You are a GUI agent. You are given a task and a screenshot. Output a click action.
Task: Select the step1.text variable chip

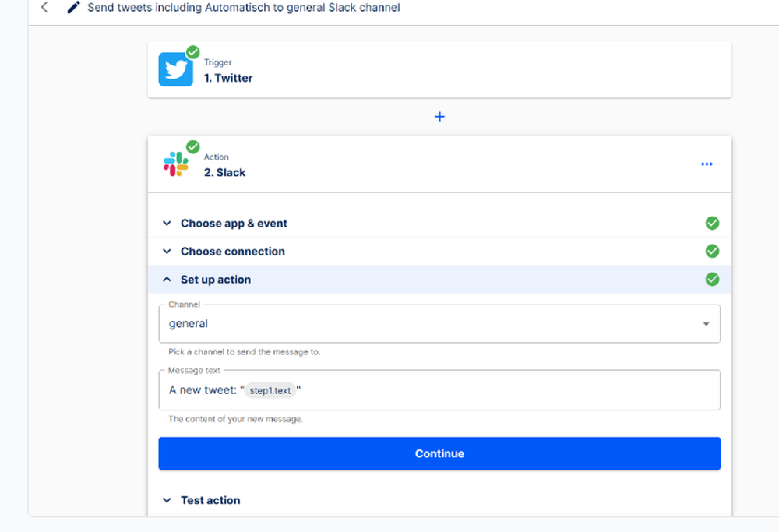point(270,390)
